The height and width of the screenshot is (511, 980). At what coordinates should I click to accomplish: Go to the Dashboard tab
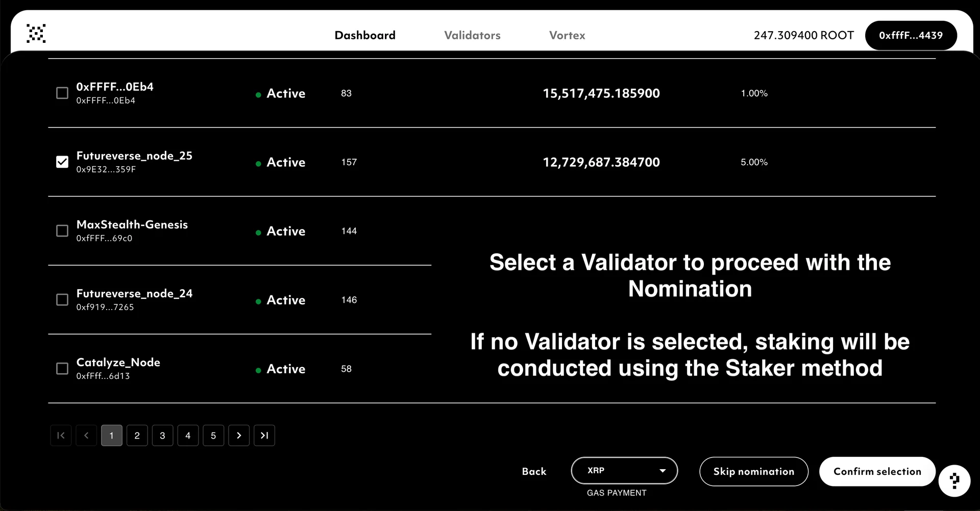tap(365, 36)
